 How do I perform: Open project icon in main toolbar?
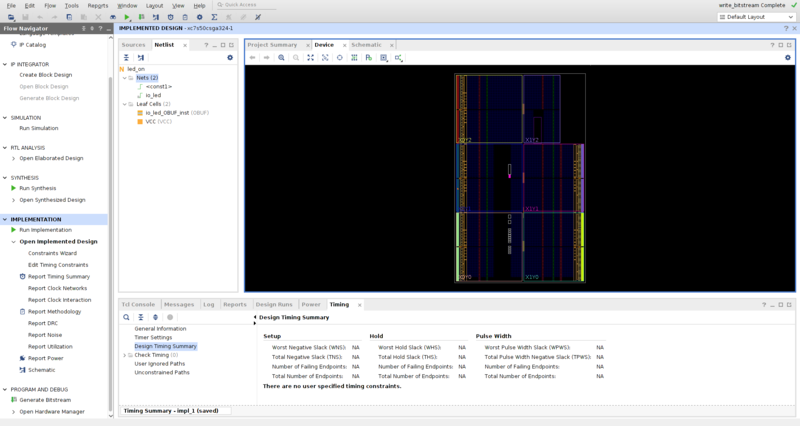pyautogui.click(x=11, y=17)
